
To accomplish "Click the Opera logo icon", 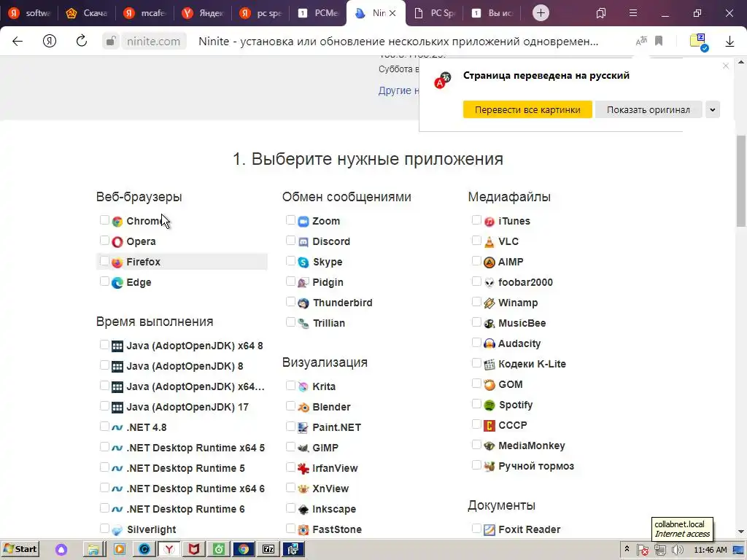I will point(117,242).
